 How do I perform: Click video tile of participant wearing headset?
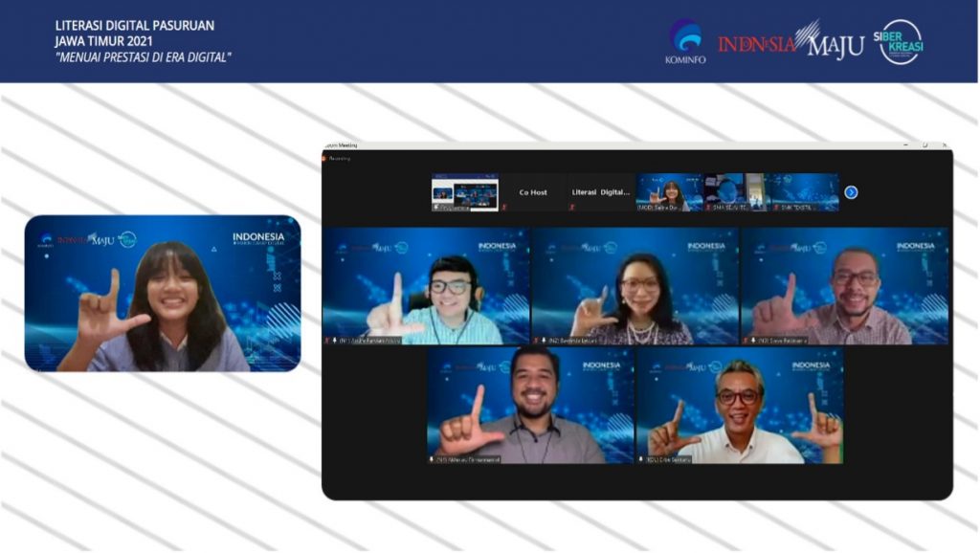coord(426,285)
